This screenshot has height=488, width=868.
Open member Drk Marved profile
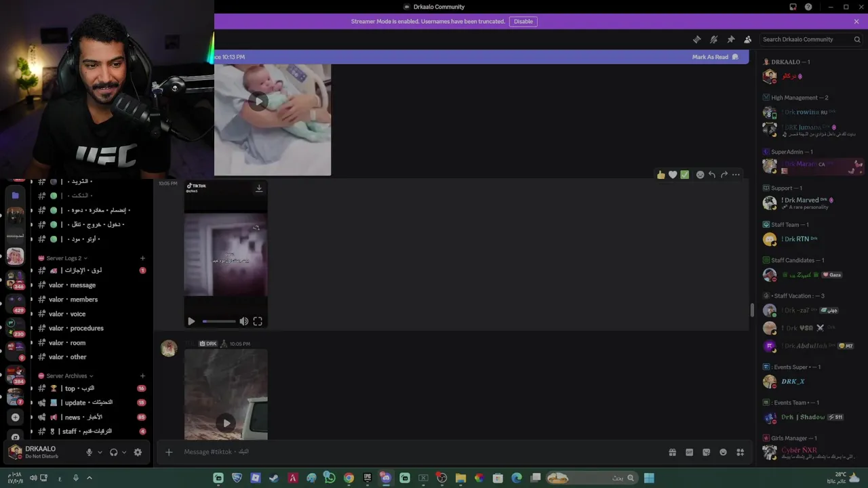click(x=807, y=203)
